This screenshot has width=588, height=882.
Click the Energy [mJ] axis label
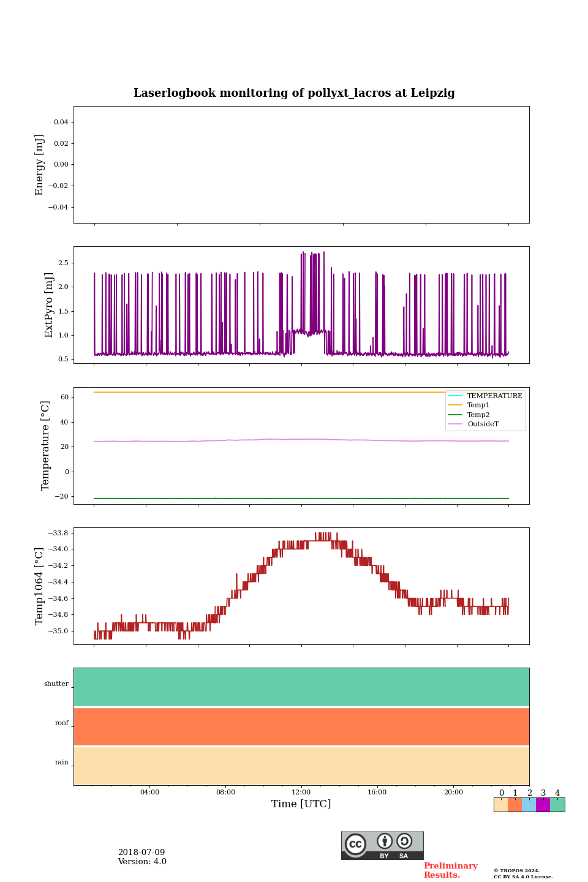pyautogui.click(x=40, y=165)
